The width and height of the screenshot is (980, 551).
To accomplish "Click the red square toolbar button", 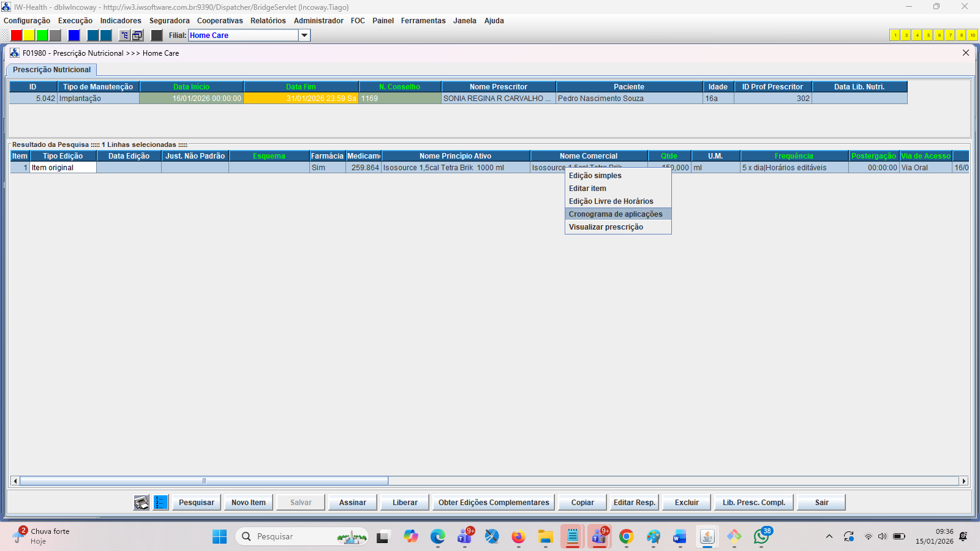I will point(17,36).
